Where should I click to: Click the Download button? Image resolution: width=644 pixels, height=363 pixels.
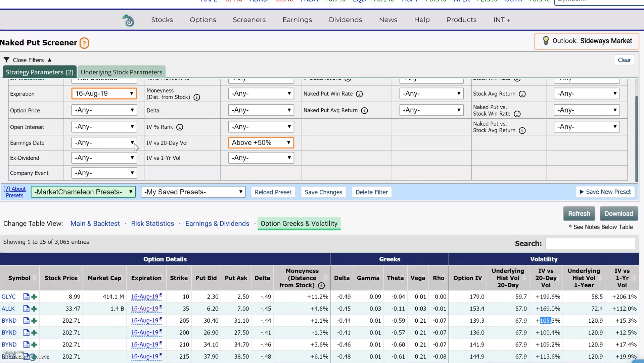pos(619,214)
